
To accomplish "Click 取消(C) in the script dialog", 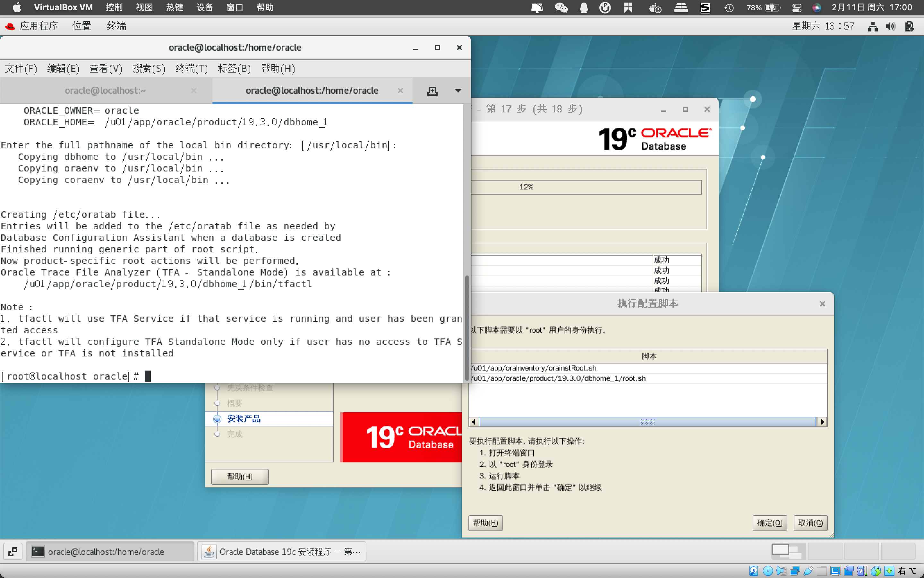I will click(810, 522).
